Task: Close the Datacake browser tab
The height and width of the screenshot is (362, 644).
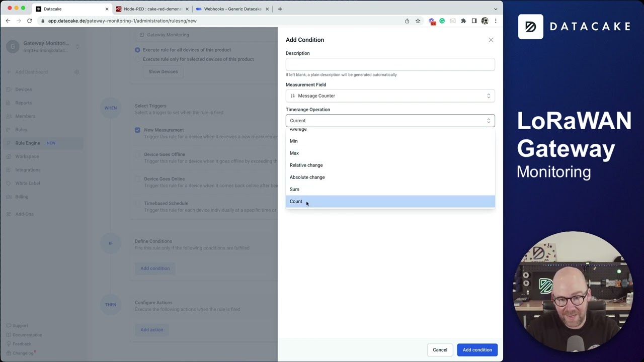Action: point(107,9)
